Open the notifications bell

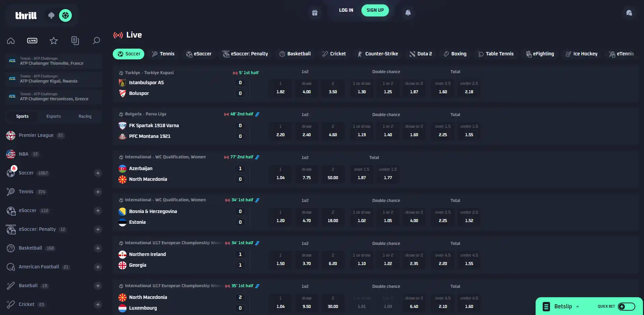click(x=408, y=13)
